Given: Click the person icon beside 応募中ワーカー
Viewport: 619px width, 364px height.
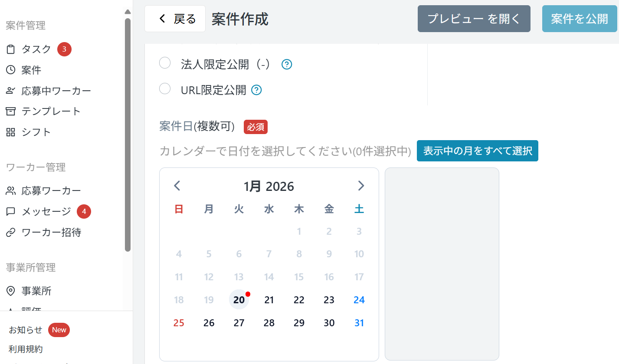Looking at the screenshot, I should tap(10, 91).
